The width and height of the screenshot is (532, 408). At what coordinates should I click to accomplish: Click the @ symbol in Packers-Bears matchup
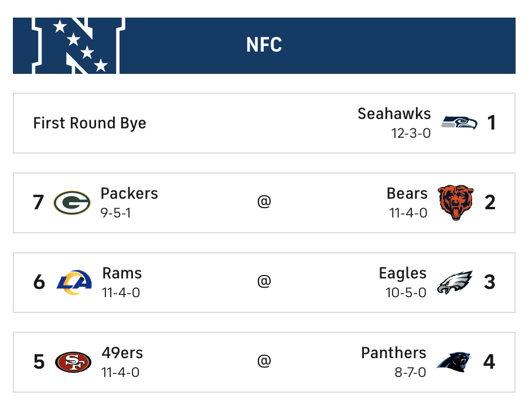(x=264, y=202)
